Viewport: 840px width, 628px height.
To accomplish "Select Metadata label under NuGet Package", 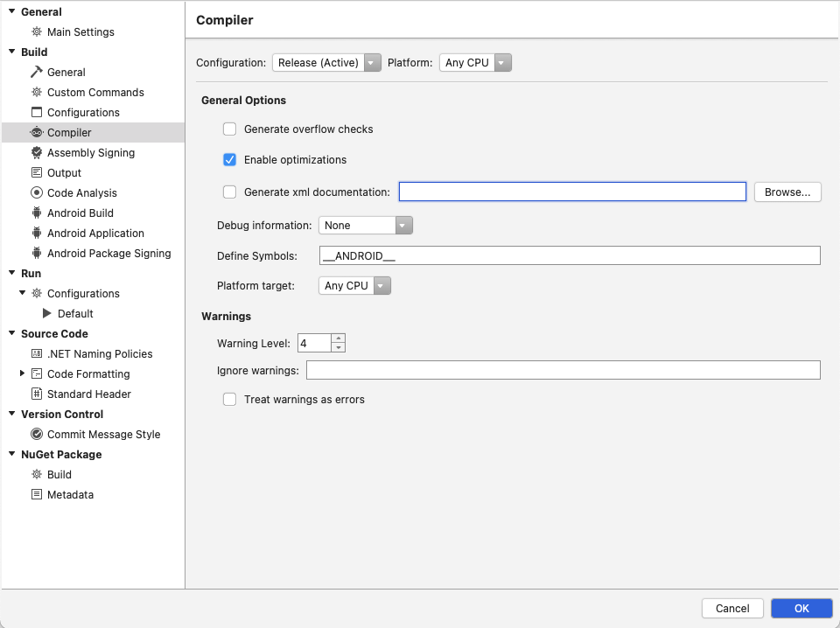I will [x=70, y=495].
